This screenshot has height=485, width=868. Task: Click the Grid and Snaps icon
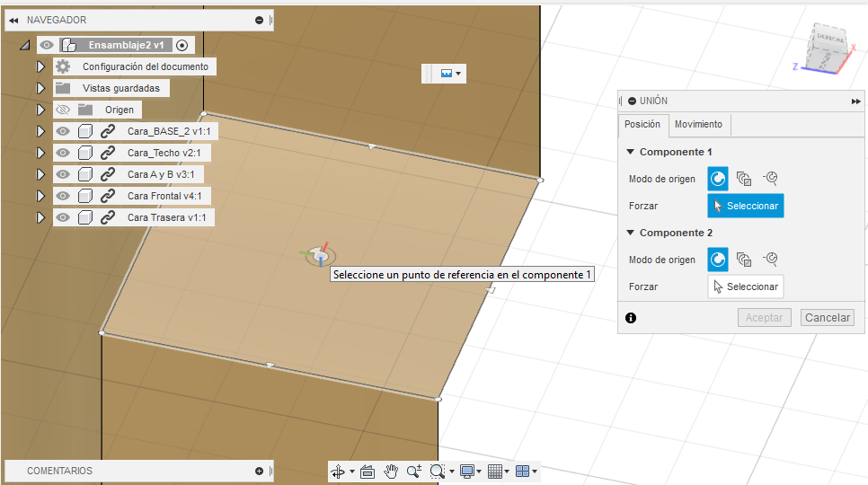(x=495, y=472)
